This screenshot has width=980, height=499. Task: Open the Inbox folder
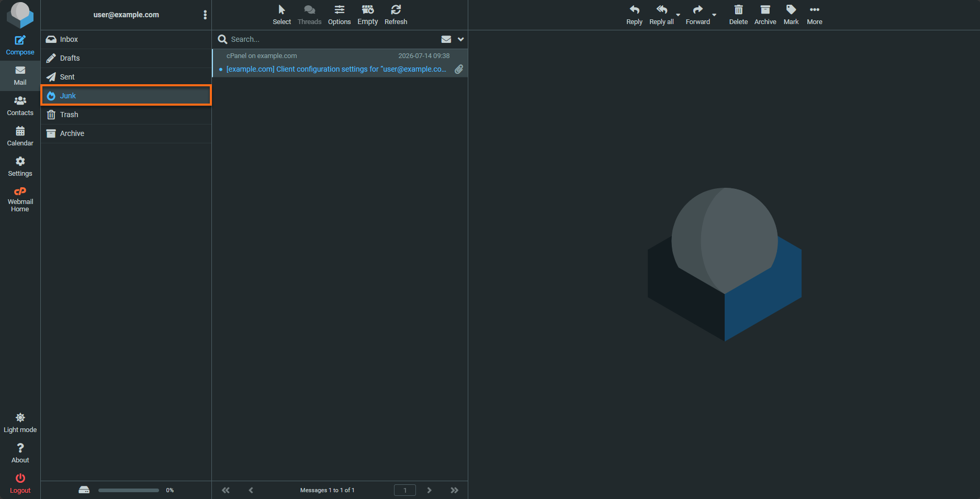pos(126,39)
